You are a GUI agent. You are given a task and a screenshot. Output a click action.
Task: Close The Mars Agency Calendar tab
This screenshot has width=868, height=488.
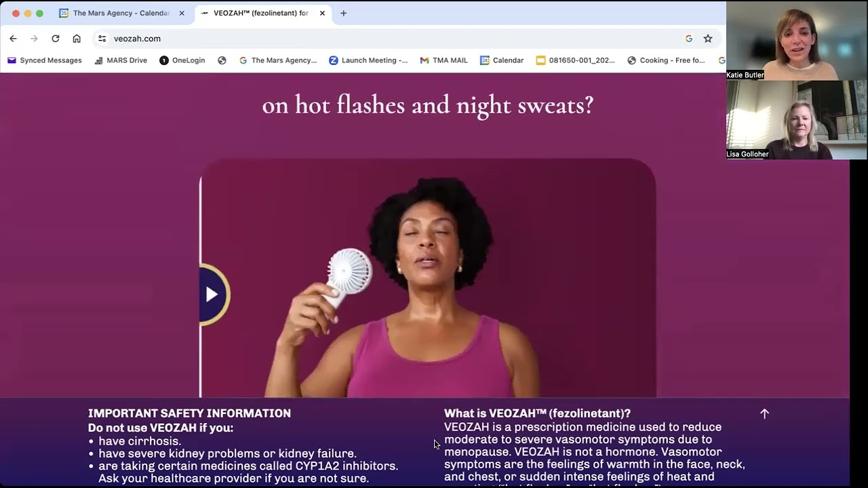coord(182,13)
